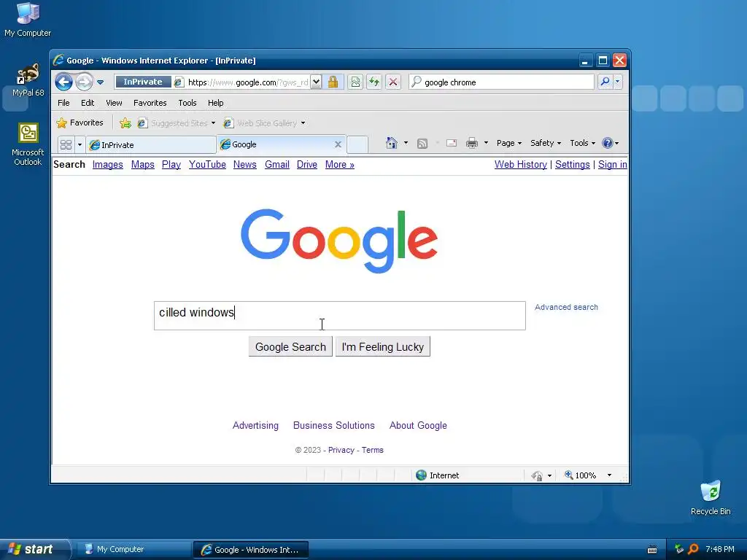Click the Forward arrow button
Viewport: 747px width, 560px height.
click(84, 82)
